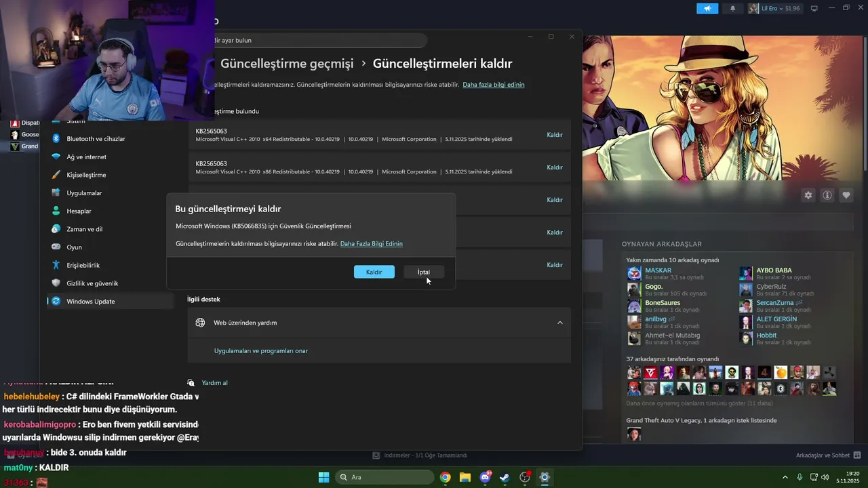The image size is (868, 488).
Task: Open Daha Fazla Bilgi Edinin link in dialog
Action: point(371,243)
